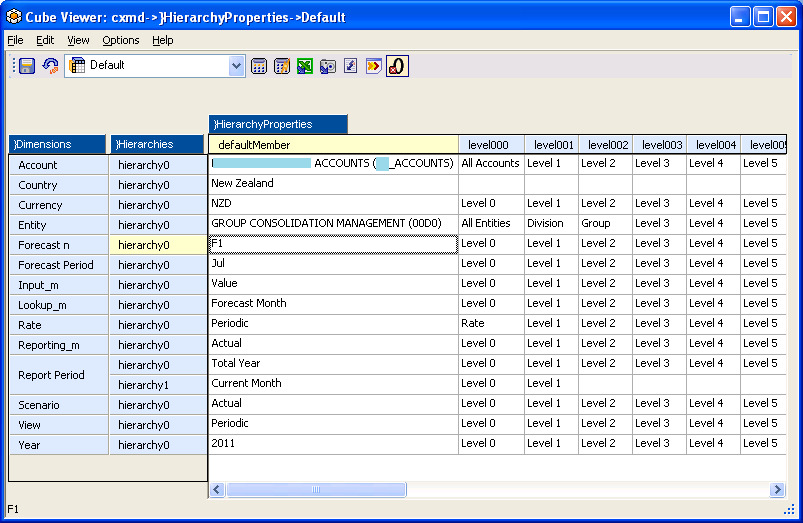Viewport: 803px width, 523px height.
Task: Select the defaultMember column header
Action: pyautogui.click(x=333, y=145)
